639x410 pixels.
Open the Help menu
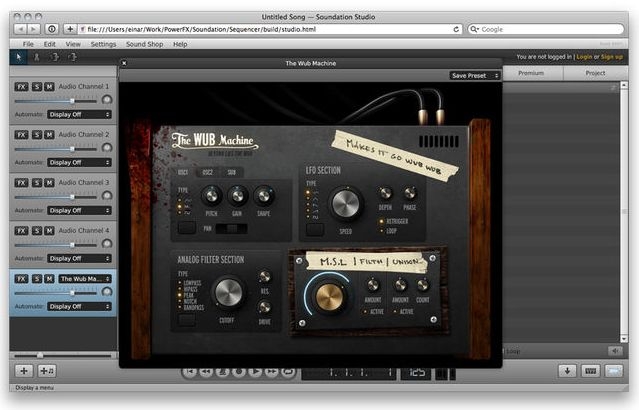pyautogui.click(x=180, y=44)
